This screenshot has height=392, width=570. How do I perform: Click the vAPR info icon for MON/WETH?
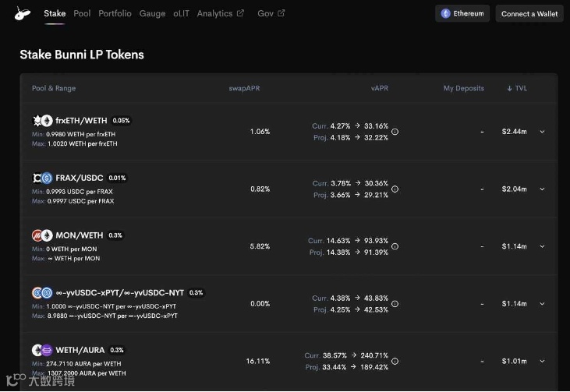pos(395,246)
